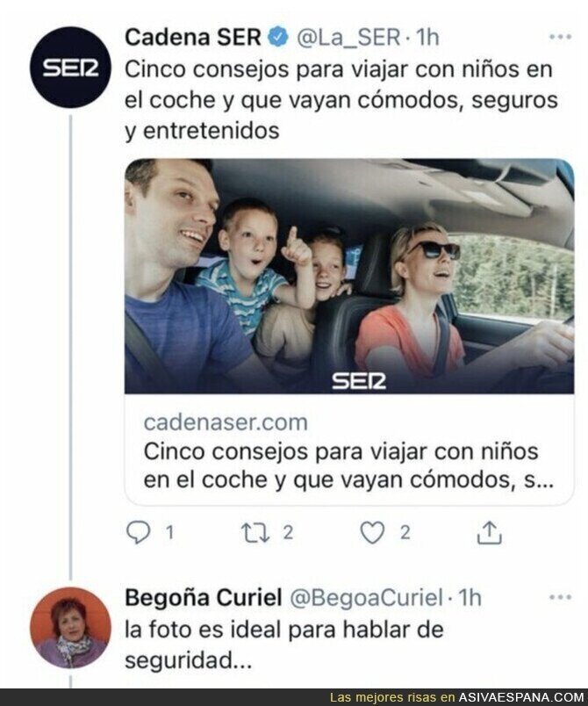Expand three-dot menu on Cadena SER tweet

click(x=560, y=37)
